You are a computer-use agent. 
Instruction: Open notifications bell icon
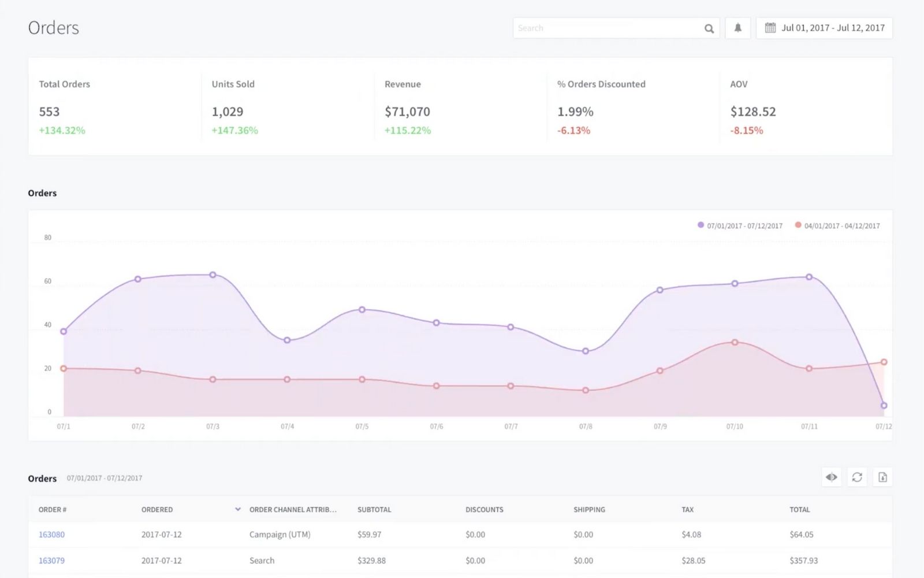point(737,28)
